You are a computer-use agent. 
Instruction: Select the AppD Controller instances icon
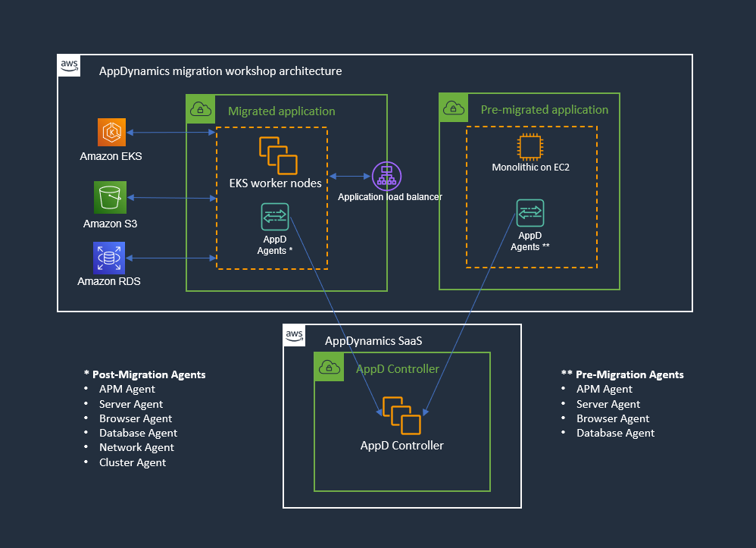click(401, 415)
